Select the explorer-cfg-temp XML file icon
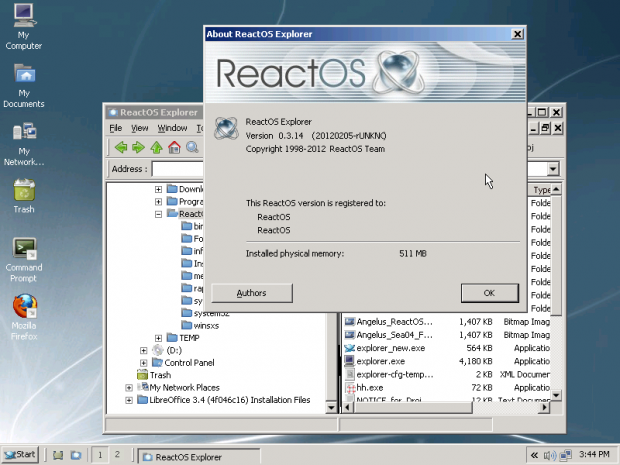 tap(350, 374)
